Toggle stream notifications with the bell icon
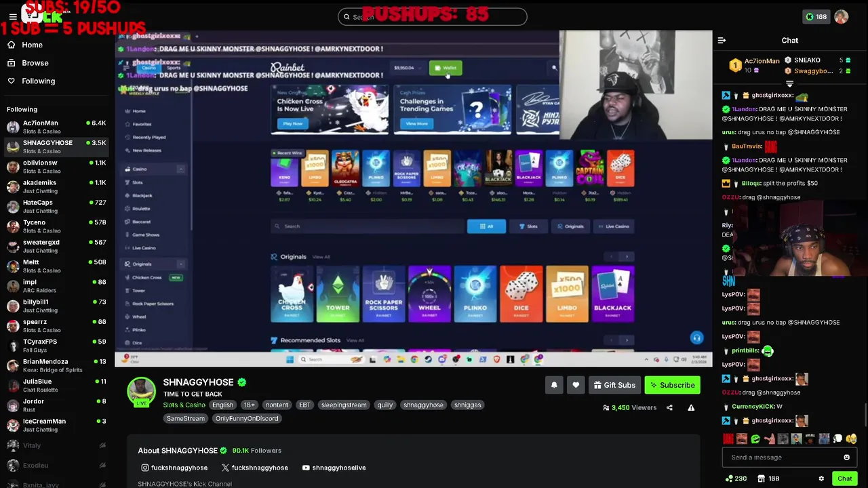This screenshot has width=868, height=488. [554, 385]
